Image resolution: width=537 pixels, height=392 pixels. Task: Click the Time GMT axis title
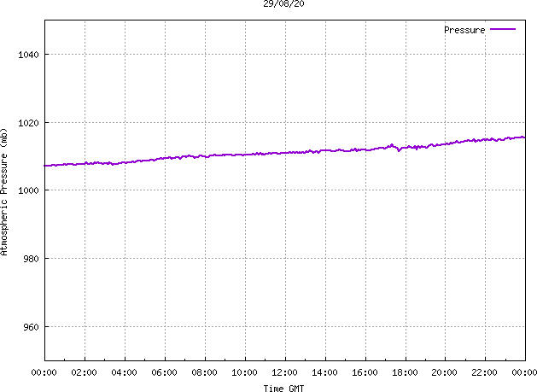tap(283, 389)
